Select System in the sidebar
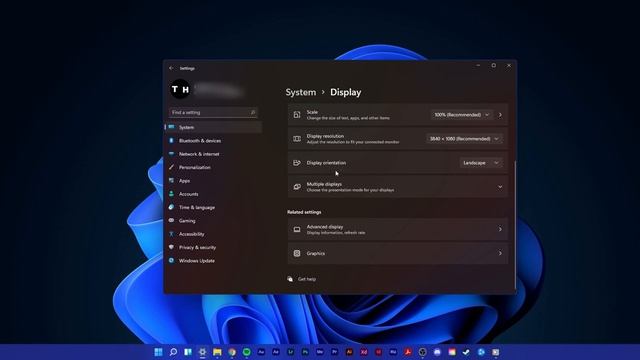This screenshot has height=360, width=640. pos(213,127)
